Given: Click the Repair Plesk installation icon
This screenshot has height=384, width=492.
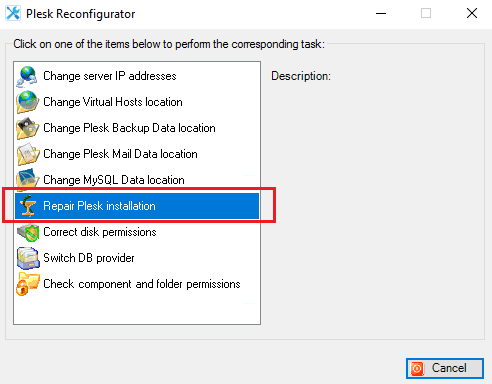Looking at the screenshot, I should 27,206.
